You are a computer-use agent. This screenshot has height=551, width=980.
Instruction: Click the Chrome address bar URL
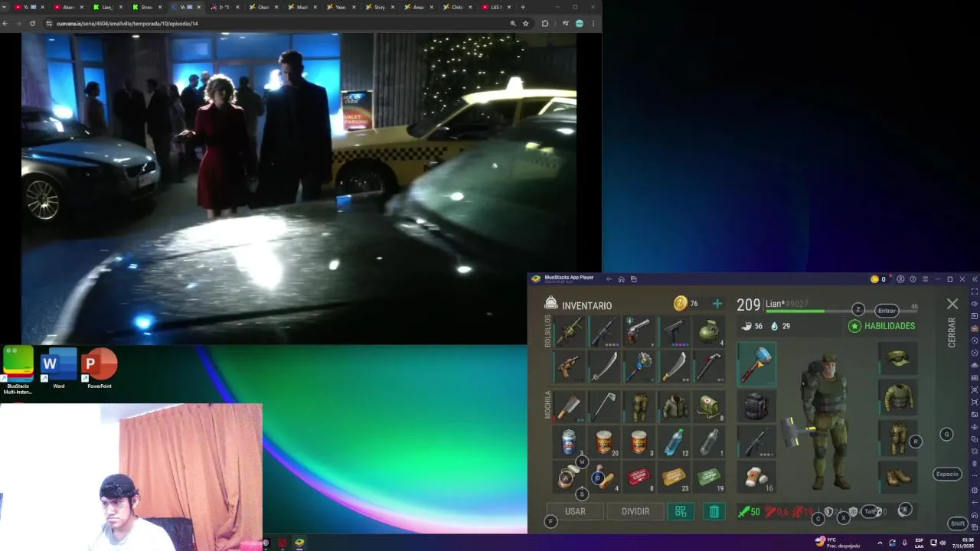pos(127,24)
